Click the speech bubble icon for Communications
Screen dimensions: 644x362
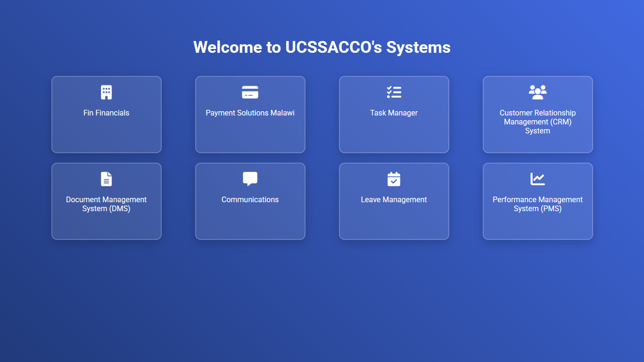point(250,179)
